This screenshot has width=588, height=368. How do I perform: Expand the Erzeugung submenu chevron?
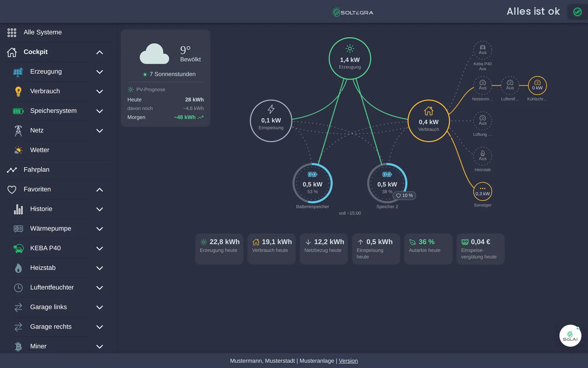(99, 72)
